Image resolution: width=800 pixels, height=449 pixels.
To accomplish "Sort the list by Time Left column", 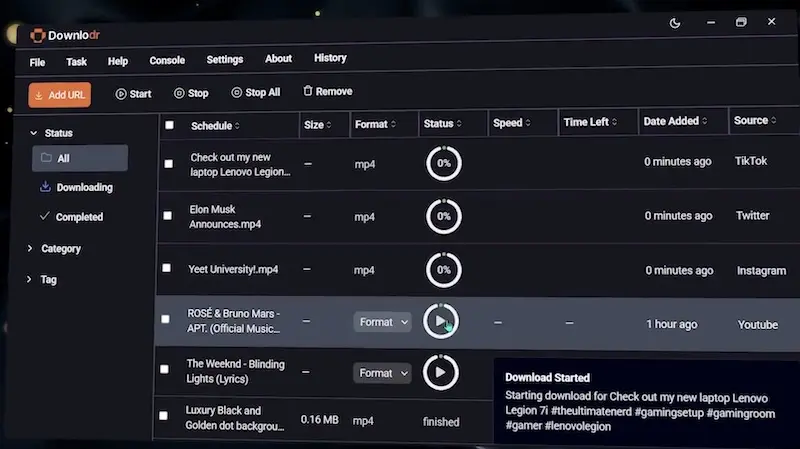I will pyautogui.click(x=590, y=122).
